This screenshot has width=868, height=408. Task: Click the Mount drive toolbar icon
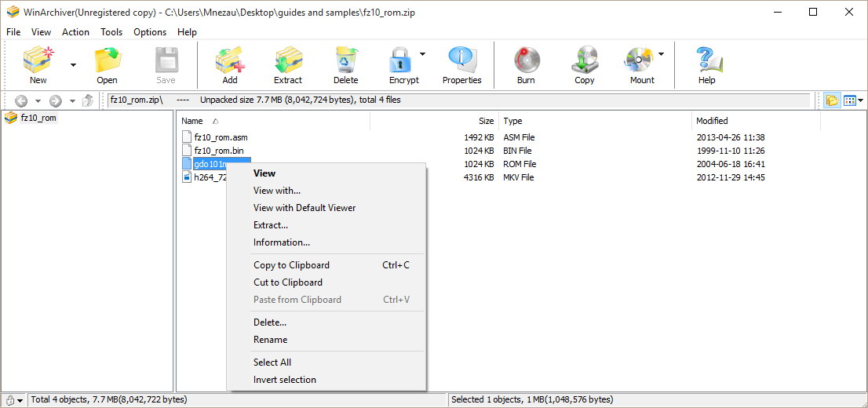tap(639, 60)
